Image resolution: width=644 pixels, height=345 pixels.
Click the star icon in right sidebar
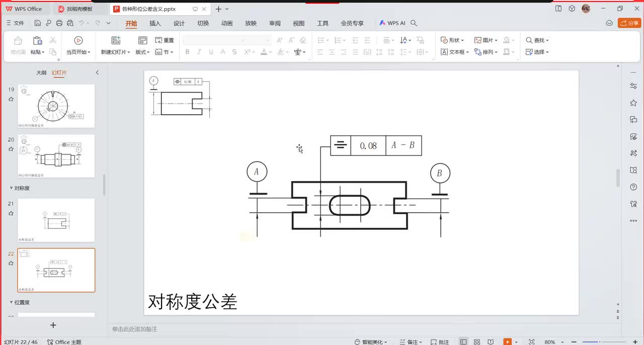633,103
